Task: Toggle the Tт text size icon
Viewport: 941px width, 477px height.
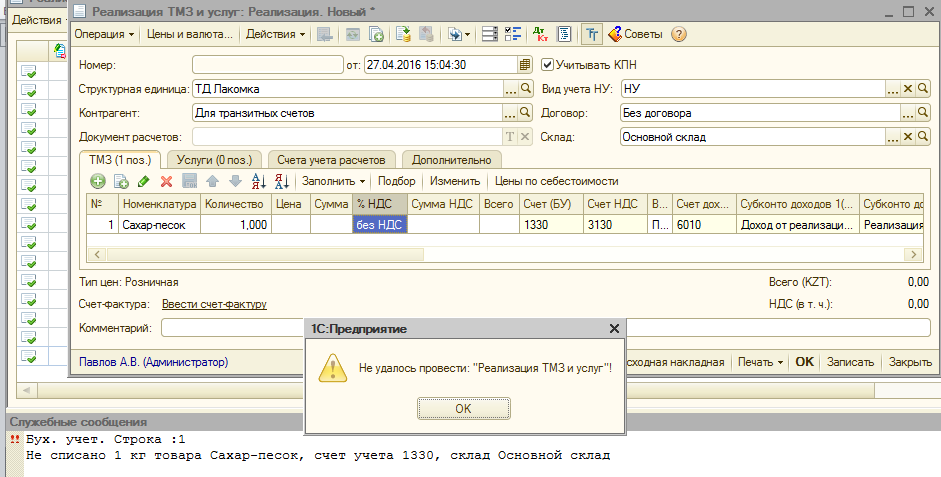Action: (x=592, y=34)
